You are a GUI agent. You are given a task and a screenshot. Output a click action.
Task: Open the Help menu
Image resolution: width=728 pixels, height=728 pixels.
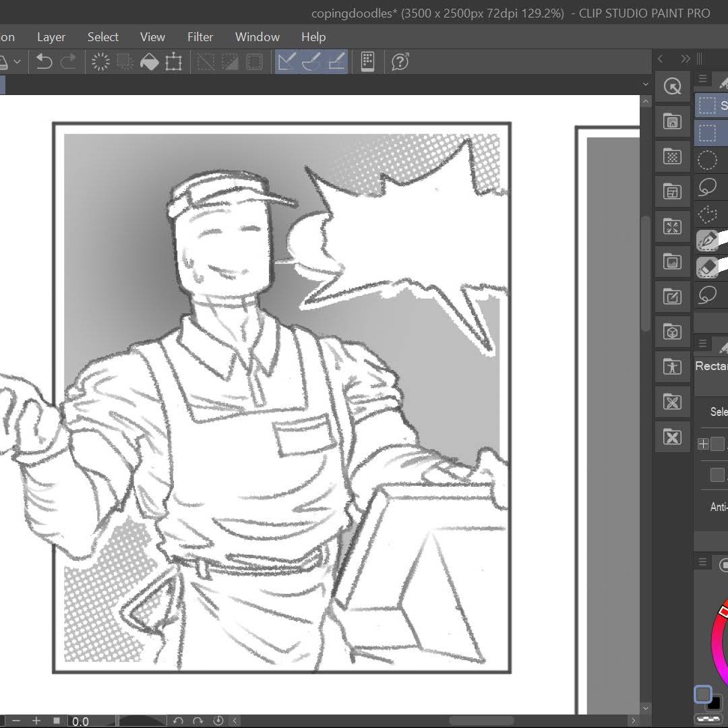point(313,36)
